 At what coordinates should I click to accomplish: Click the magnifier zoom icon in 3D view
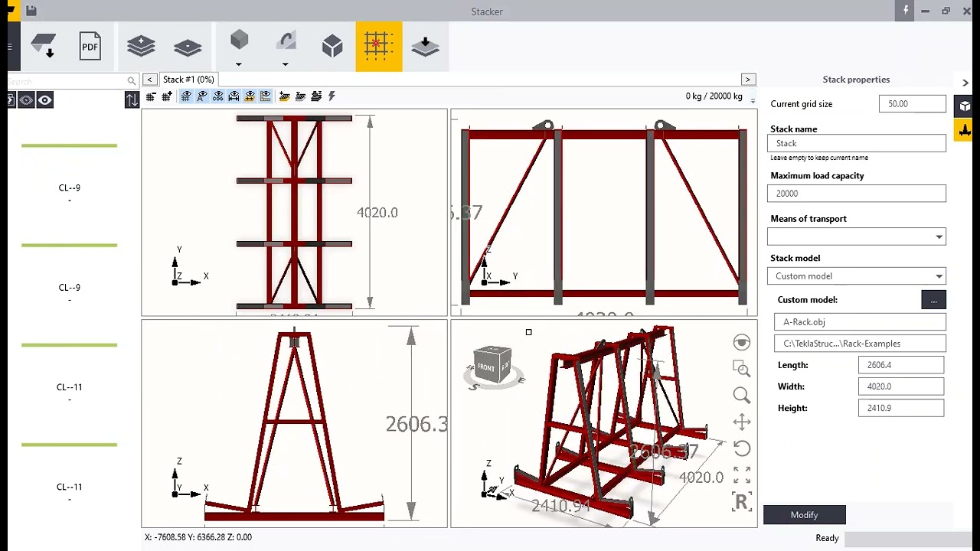click(741, 395)
